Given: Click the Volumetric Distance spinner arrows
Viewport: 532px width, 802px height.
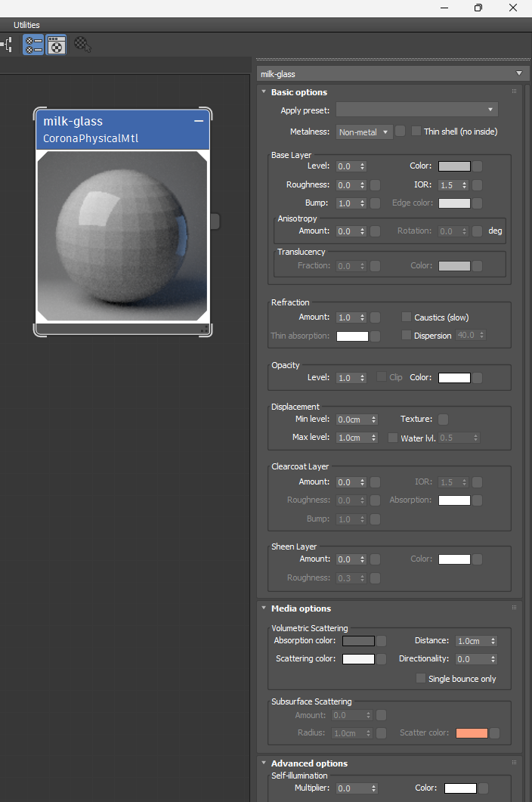Looking at the screenshot, I should tap(493, 641).
